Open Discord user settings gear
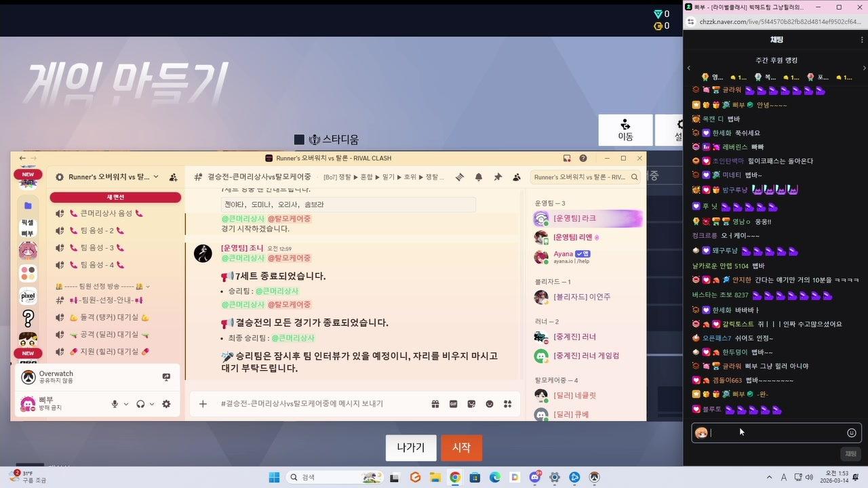The height and width of the screenshot is (488, 868). pos(166,403)
